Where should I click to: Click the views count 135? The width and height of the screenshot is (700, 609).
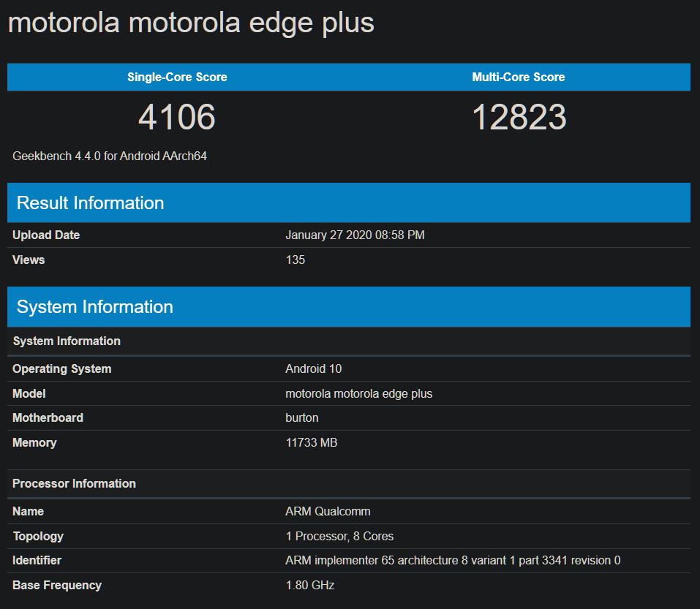295,260
